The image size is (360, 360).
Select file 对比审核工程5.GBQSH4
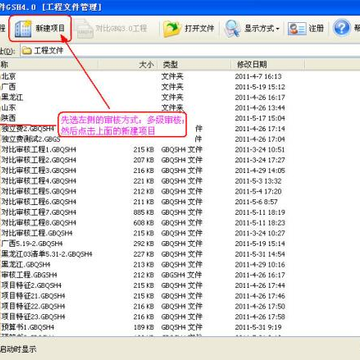click(x=39, y=191)
